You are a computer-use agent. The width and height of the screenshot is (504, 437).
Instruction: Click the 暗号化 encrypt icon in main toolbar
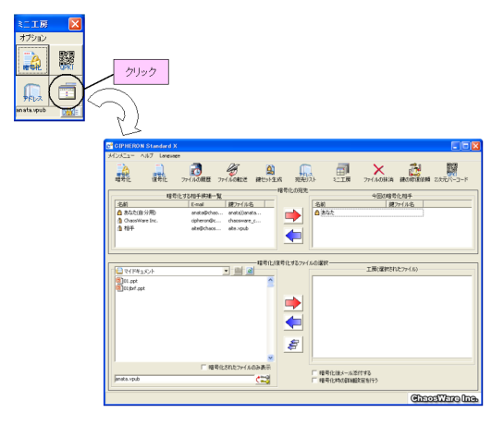[x=123, y=173]
